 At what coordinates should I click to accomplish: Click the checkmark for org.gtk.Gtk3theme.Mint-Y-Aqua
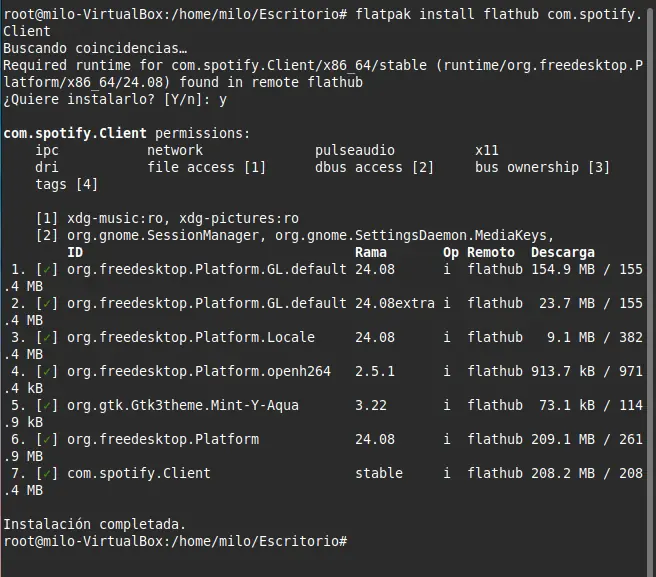47,406
